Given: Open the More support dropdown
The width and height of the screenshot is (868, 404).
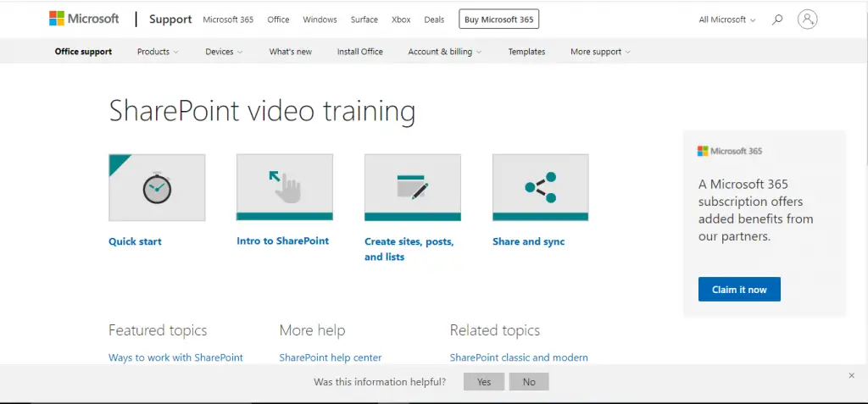Looking at the screenshot, I should pos(600,52).
